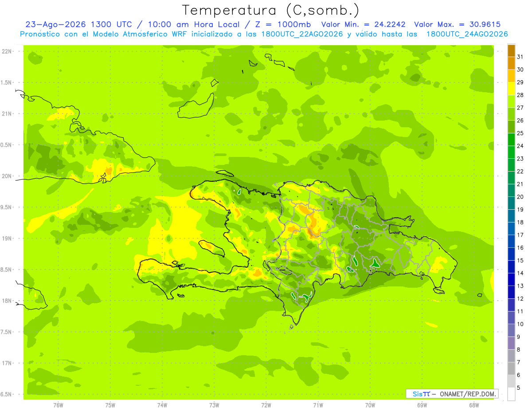Click the "74W" longitude axis label
Image resolution: width=532 pixels, height=411 pixels.
coord(162,405)
